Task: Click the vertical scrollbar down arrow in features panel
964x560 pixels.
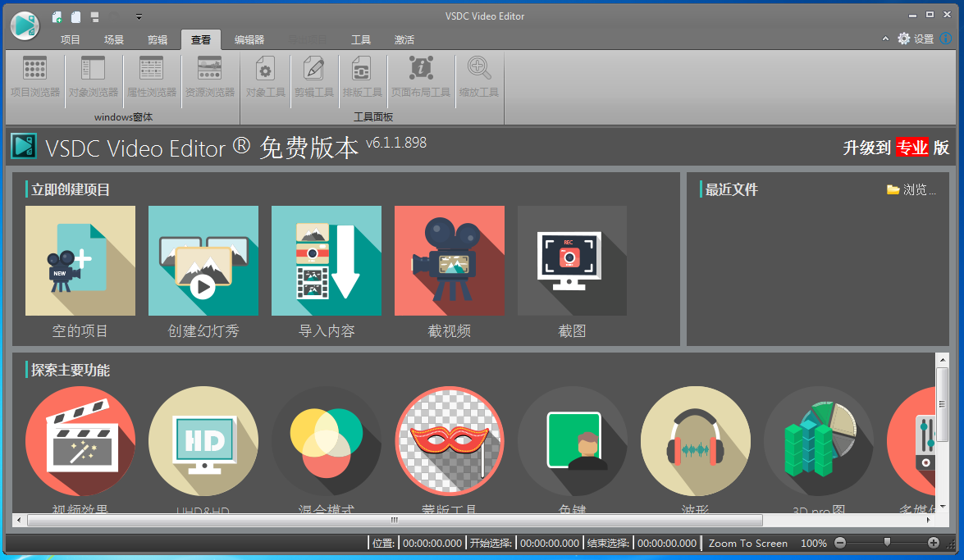Action: [x=942, y=508]
